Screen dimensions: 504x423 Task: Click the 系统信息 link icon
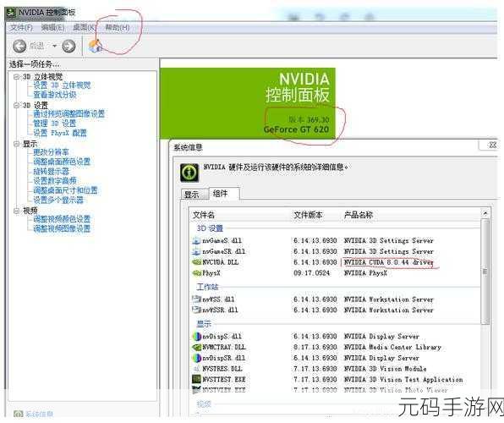[19, 414]
